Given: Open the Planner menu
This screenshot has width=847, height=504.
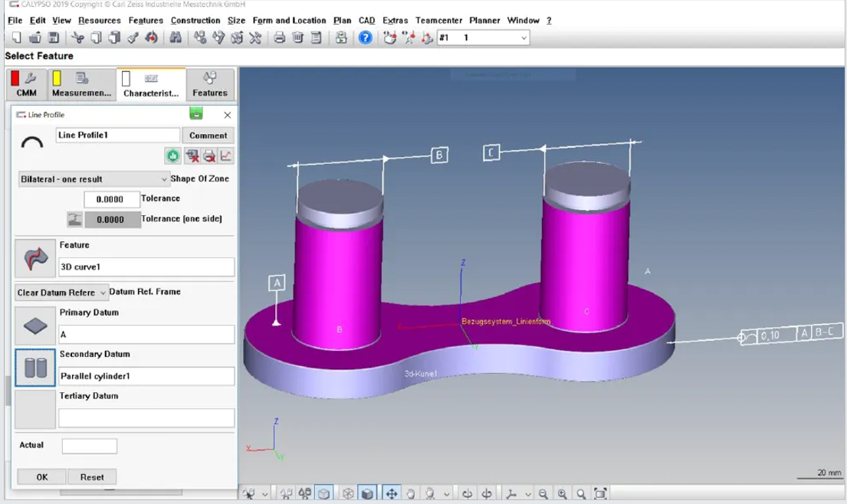Looking at the screenshot, I should point(484,21).
